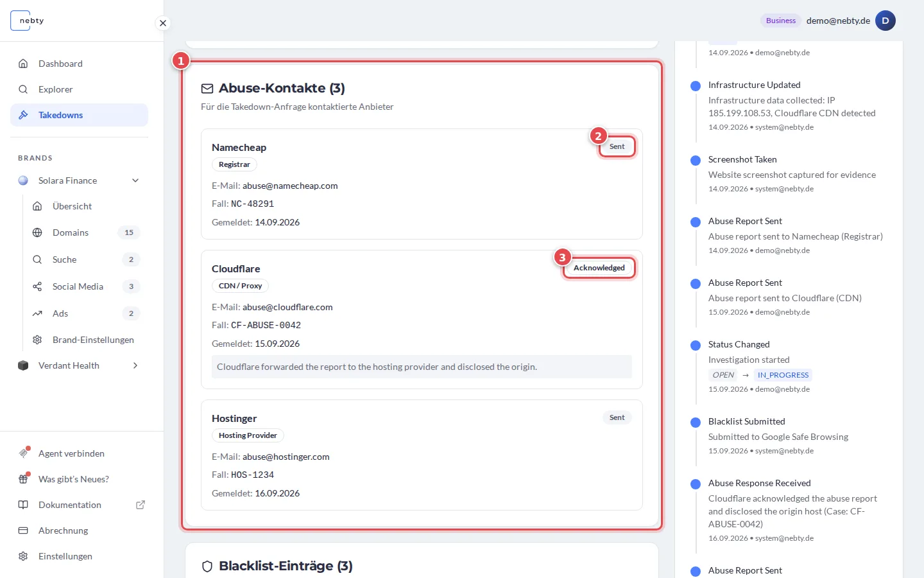
Task: Click the Blacklist-Einträge shield icon
Action: pos(207,566)
